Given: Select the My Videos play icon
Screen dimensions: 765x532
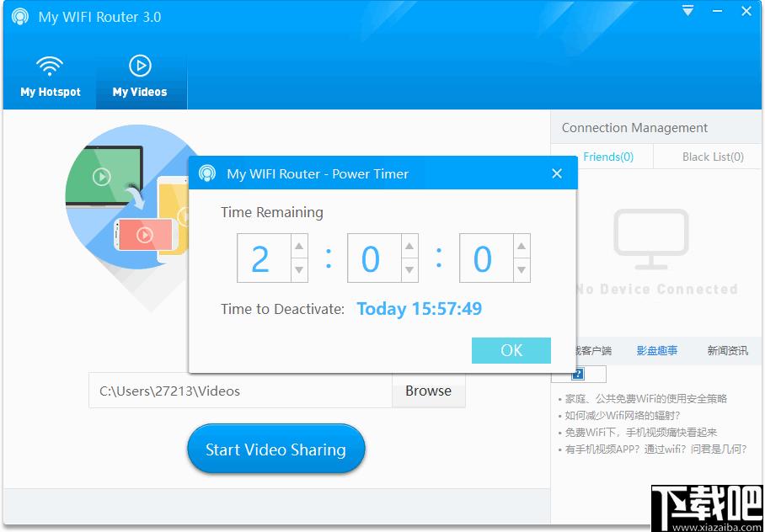Looking at the screenshot, I should [x=140, y=66].
